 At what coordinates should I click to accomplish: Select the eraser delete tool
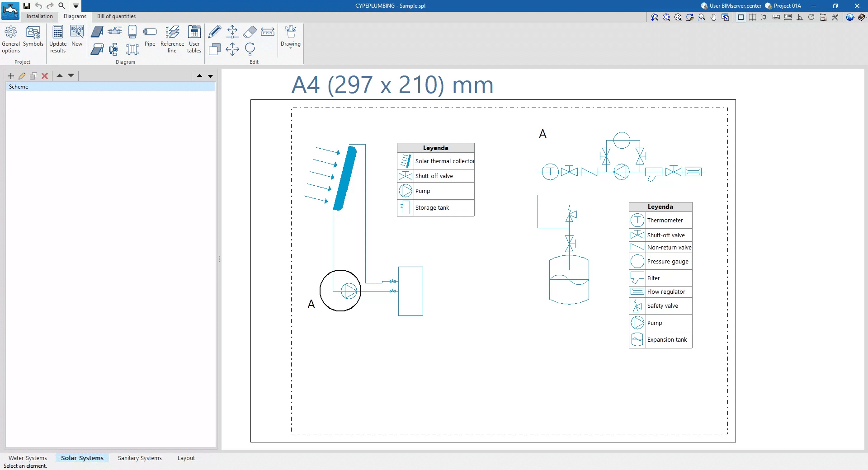coord(250,32)
